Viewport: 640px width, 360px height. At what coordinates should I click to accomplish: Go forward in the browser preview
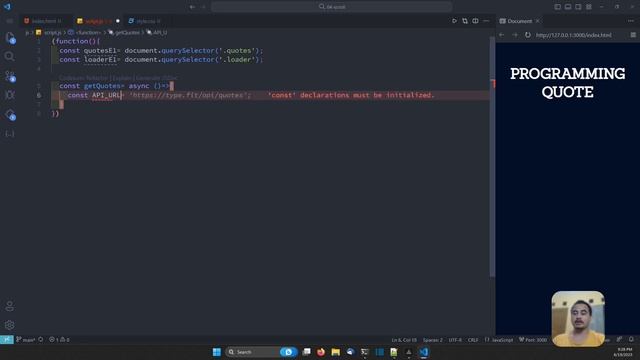point(515,35)
